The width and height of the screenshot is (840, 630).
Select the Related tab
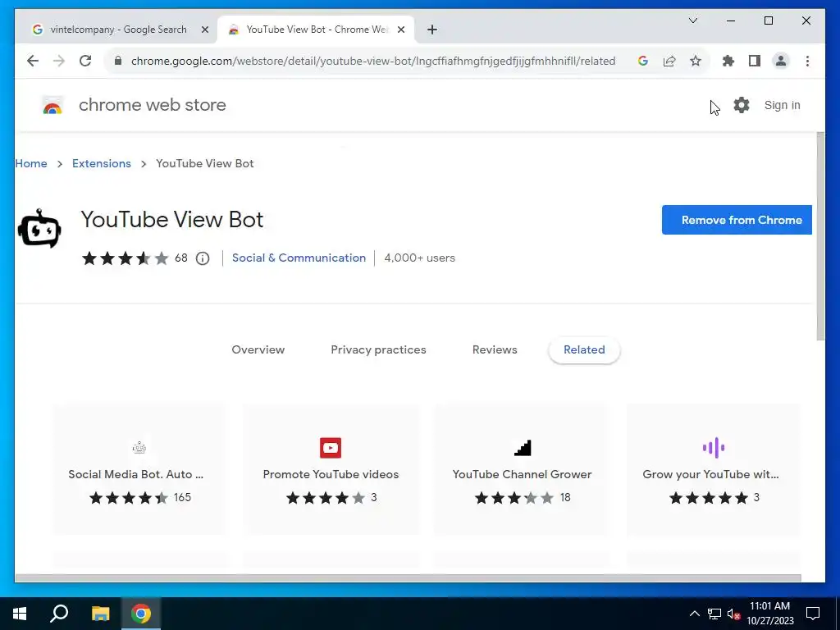tap(584, 349)
